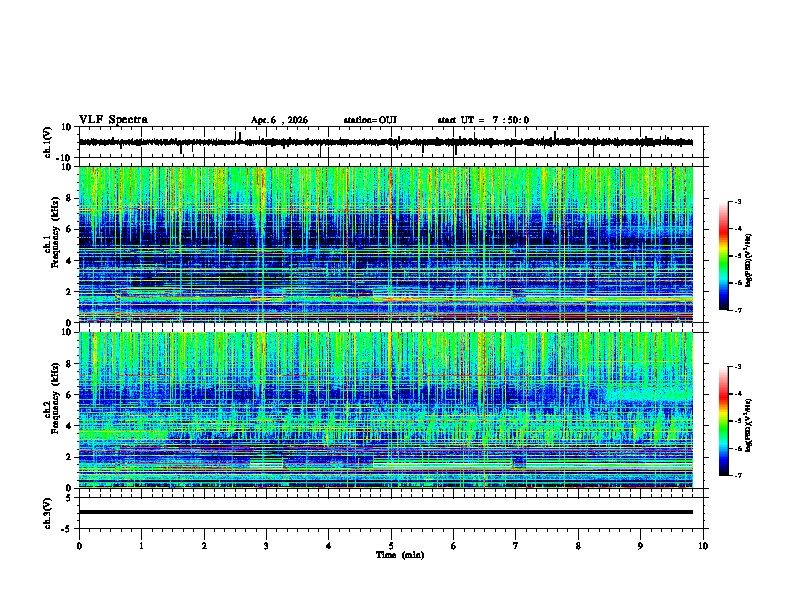
Task: Click the '9' tick on the time axis
Action: pyautogui.click(x=640, y=546)
